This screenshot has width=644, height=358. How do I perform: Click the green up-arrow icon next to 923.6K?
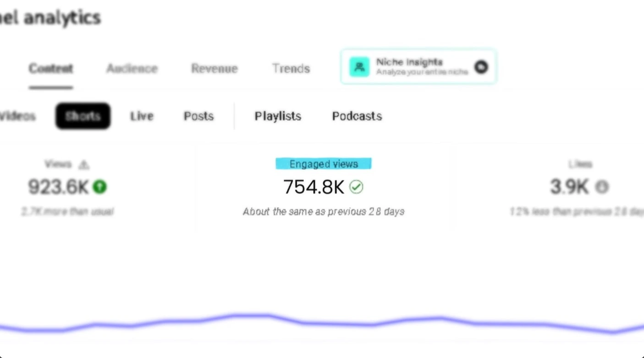tap(99, 186)
